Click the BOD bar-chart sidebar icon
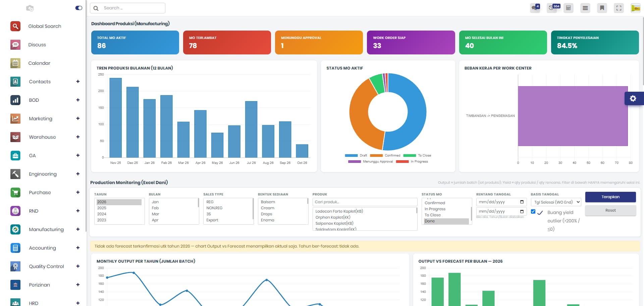This screenshot has width=644, height=306. point(15,100)
